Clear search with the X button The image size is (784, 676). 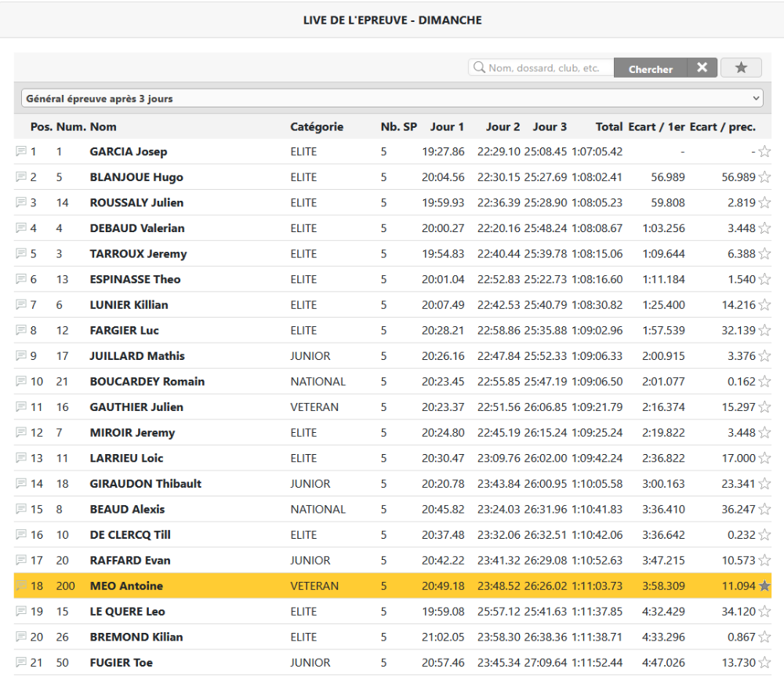tap(702, 67)
